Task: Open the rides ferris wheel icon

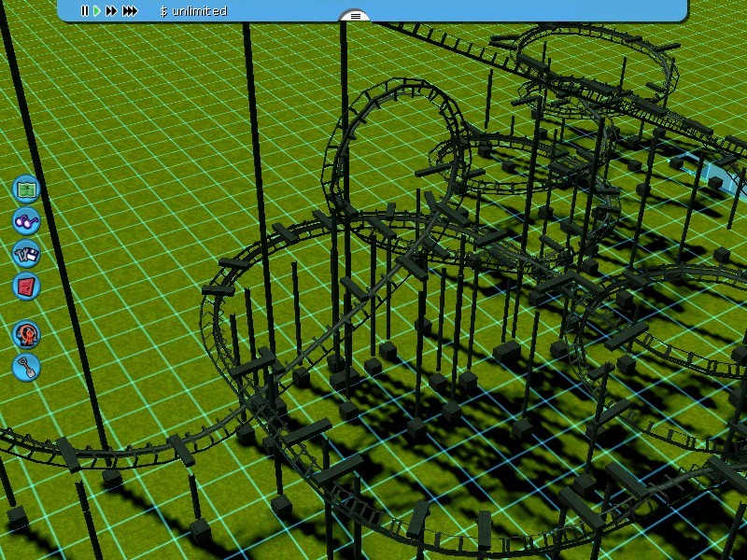Action: tap(27, 335)
